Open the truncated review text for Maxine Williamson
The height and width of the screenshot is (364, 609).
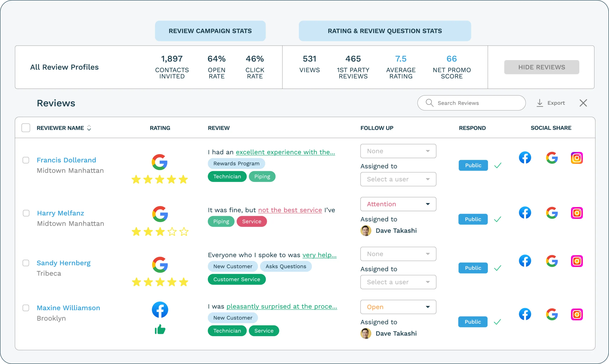pos(282,306)
